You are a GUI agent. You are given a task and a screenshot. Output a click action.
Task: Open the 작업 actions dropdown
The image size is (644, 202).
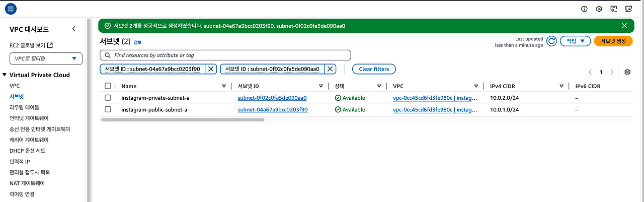point(575,41)
